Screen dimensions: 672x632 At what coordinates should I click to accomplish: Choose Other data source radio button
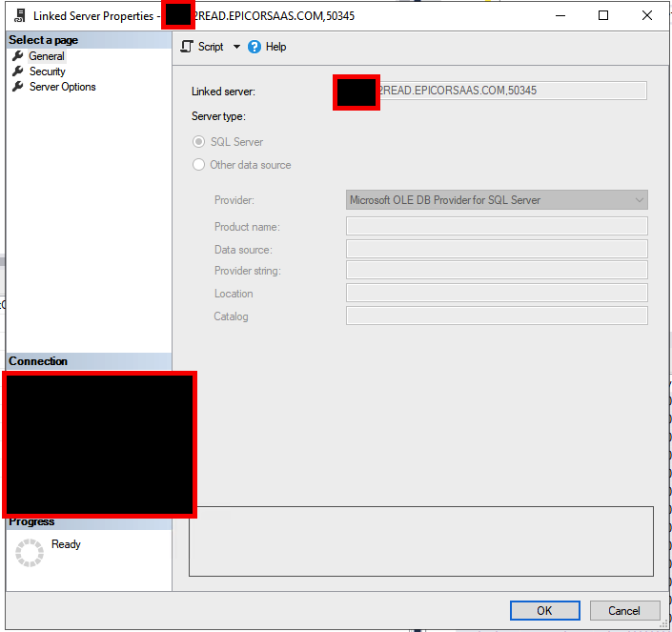tap(198, 165)
